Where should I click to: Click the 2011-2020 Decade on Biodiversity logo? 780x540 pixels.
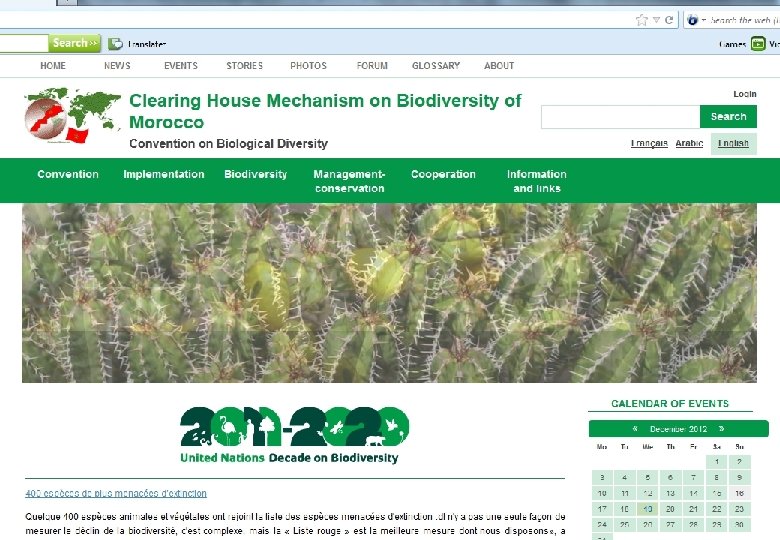(x=294, y=435)
